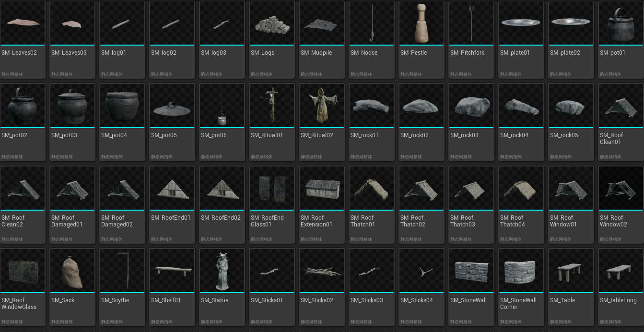The image size is (644, 332).
Task: Click the "SM_Leaves03" asset name
Action: [x=69, y=53]
